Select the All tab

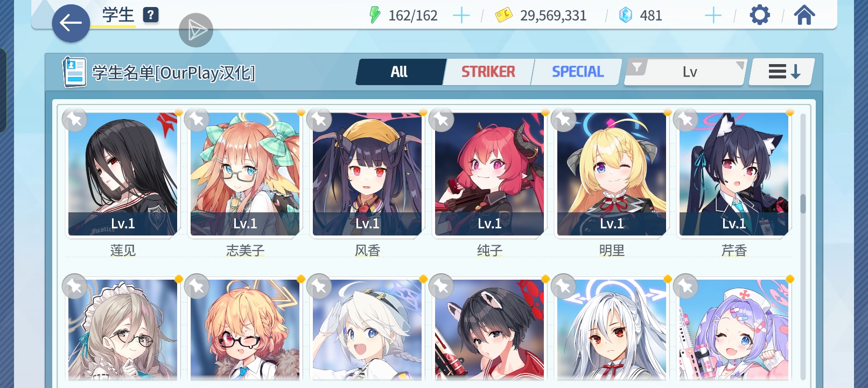(x=400, y=72)
